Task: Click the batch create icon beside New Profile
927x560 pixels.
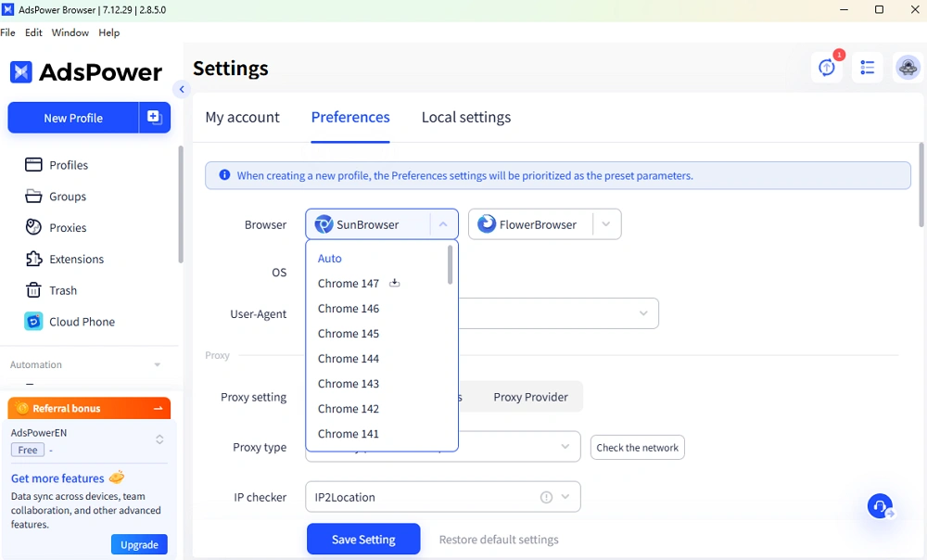Action: click(x=154, y=117)
